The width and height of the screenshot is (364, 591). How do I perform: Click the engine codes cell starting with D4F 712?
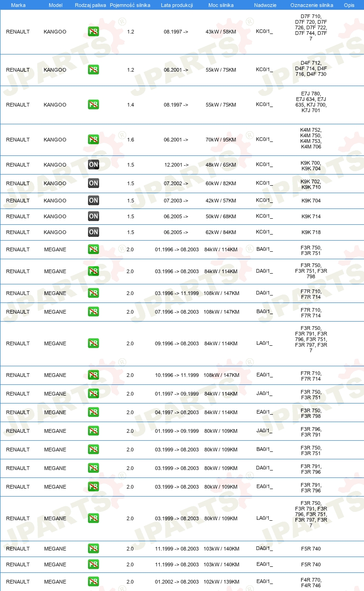tap(311, 68)
